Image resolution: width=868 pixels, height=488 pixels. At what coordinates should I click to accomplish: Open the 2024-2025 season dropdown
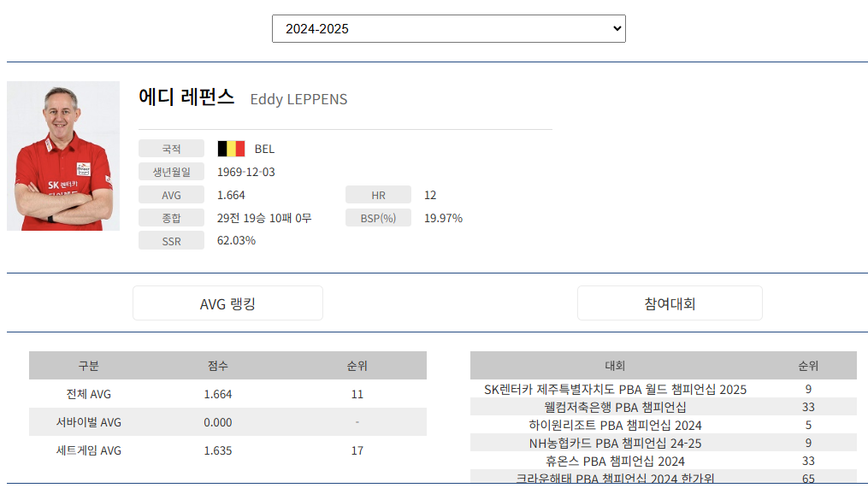click(448, 29)
